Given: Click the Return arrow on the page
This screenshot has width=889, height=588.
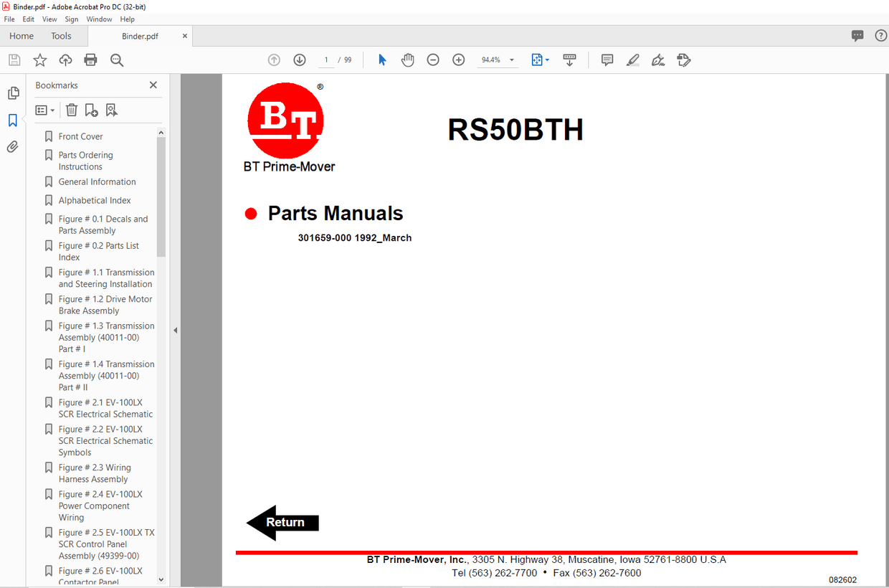Looking at the screenshot, I should [281, 523].
